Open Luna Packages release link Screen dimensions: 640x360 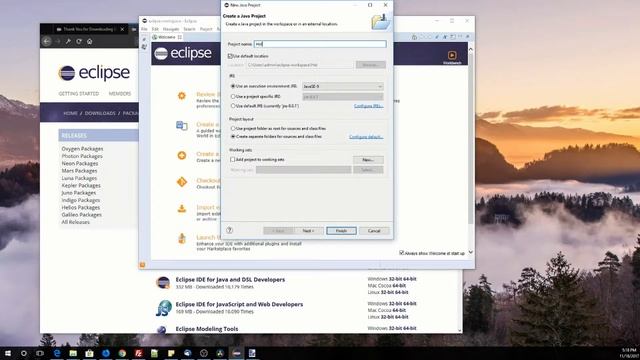pyautogui.click(x=79, y=178)
